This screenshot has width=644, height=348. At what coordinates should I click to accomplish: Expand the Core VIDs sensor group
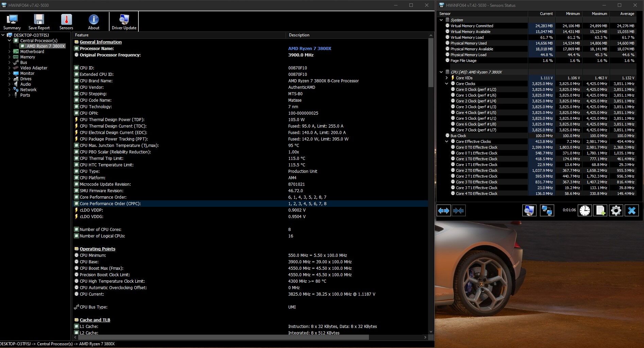447,78
